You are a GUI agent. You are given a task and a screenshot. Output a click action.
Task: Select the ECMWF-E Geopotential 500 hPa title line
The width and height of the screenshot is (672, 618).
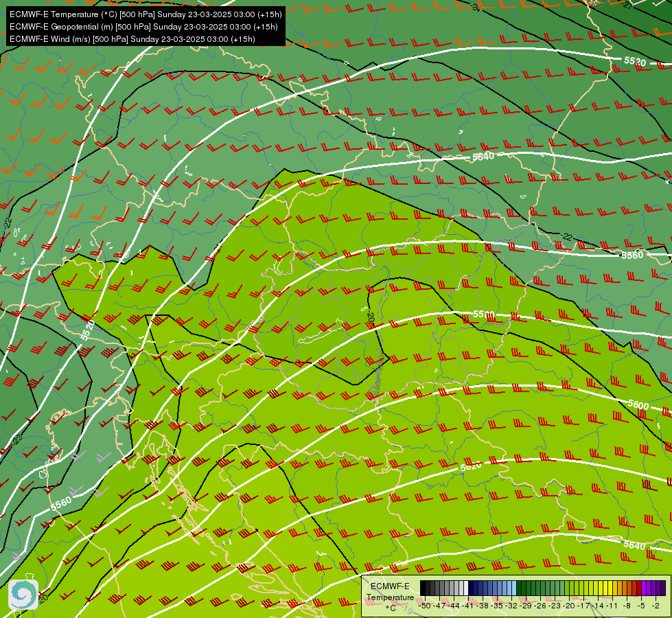pos(143,27)
